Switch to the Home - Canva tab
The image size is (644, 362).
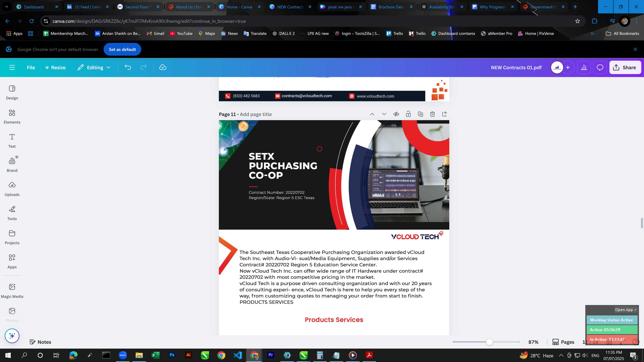click(239, 7)
